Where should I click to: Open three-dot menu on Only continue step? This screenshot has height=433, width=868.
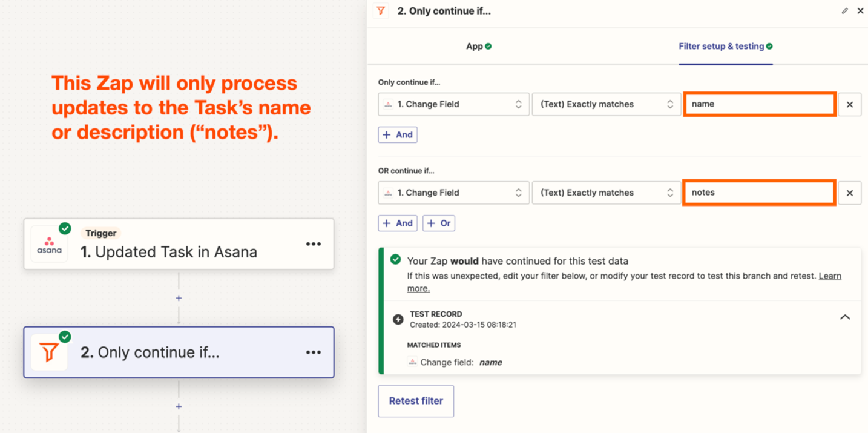tap(313, 352)
